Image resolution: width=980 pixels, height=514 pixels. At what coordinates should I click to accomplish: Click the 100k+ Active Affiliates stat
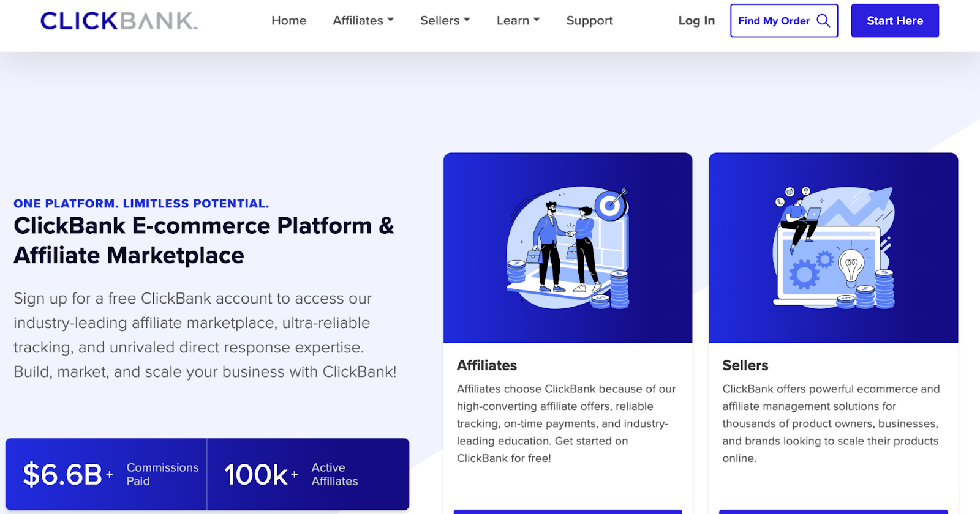(x=308, y=474)
